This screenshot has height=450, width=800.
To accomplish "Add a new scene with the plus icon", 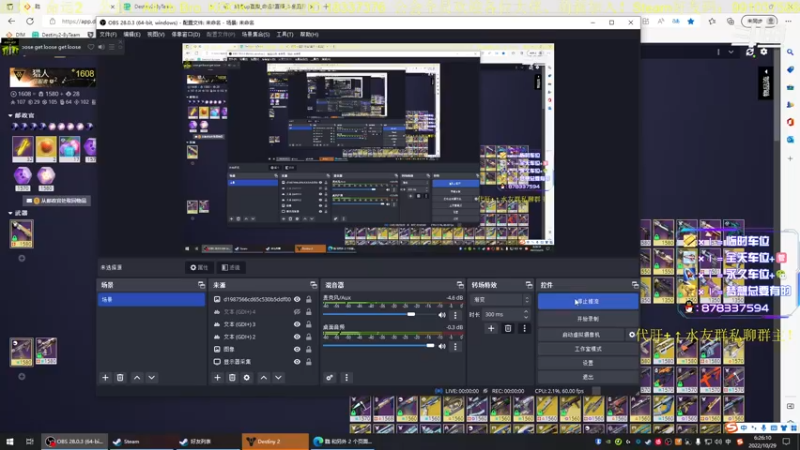I will click(105, 378).
